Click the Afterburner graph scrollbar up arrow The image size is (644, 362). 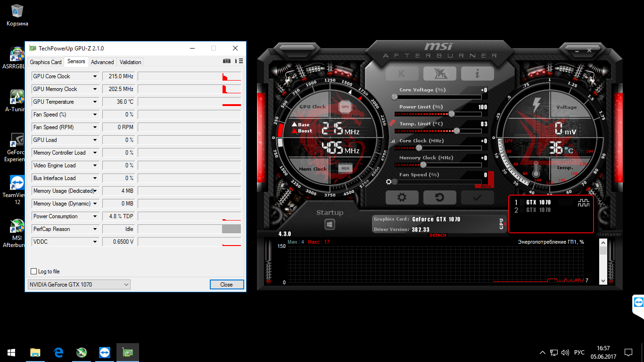coord(603,242)
